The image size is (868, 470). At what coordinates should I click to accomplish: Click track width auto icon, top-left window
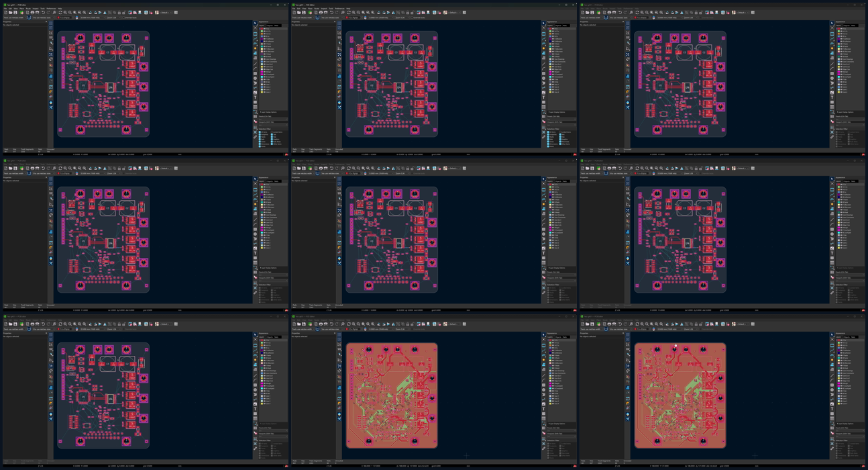29,17
